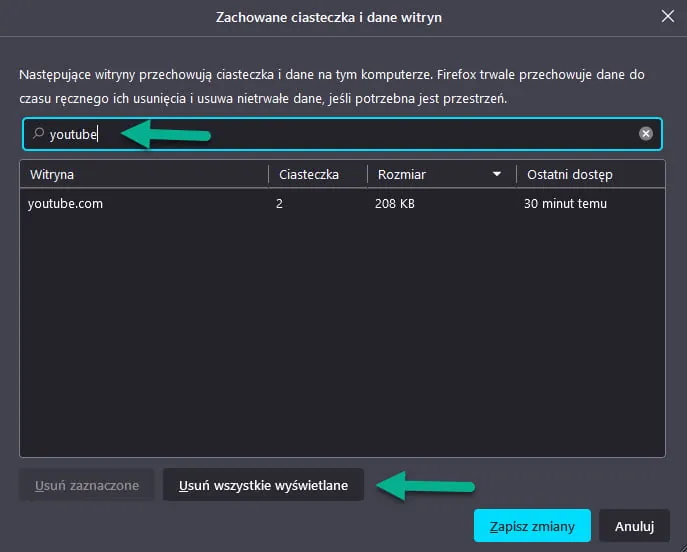Click Usuń wszystkie wyświetlane button
Image resolution: width=687 pixels, height=552 pixels.
pyautogui.click(x=263, y=485)
